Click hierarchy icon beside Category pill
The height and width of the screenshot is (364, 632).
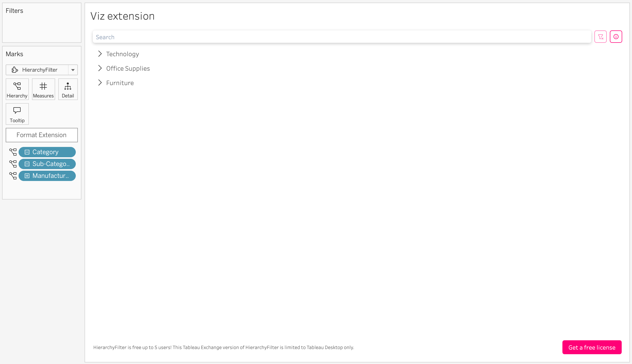(13, 152)
